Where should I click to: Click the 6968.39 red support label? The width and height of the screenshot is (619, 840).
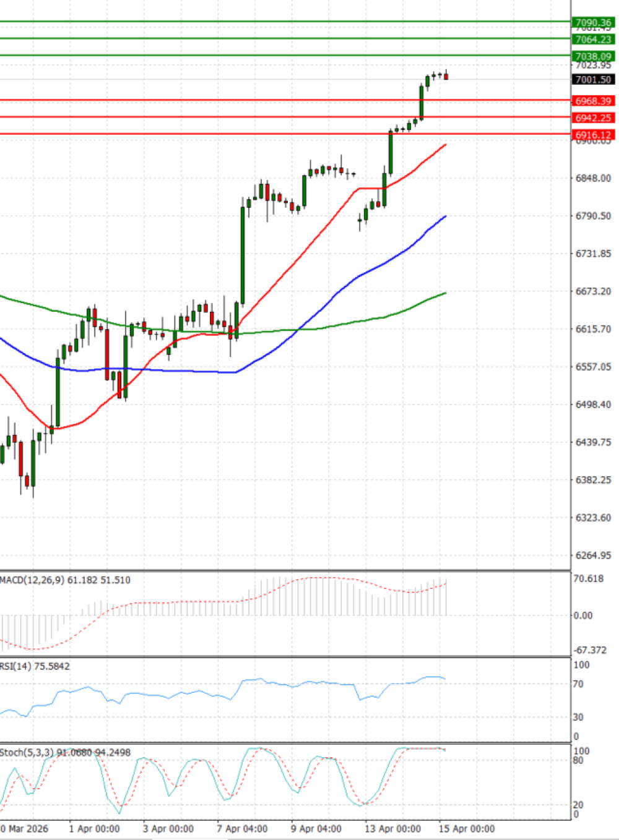pos(593,101)
